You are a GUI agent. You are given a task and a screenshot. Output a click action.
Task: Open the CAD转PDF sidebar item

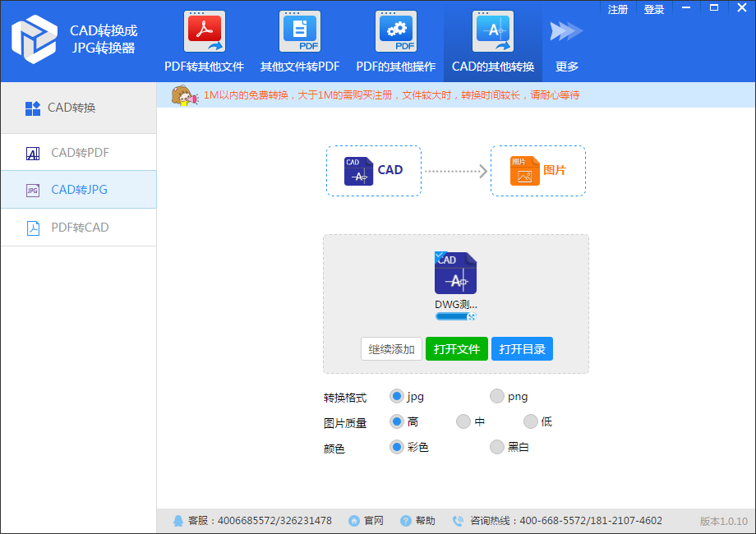(x=79, y=153)
